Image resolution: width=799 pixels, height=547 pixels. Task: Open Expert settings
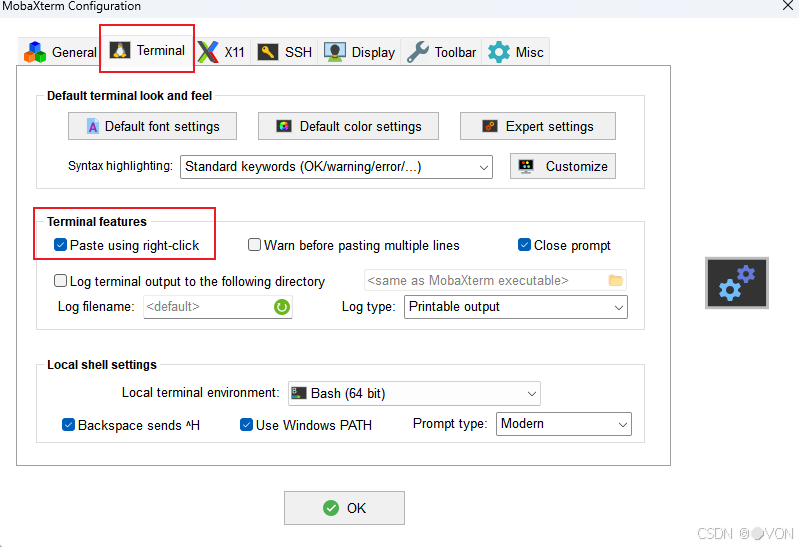pos(538,126)
